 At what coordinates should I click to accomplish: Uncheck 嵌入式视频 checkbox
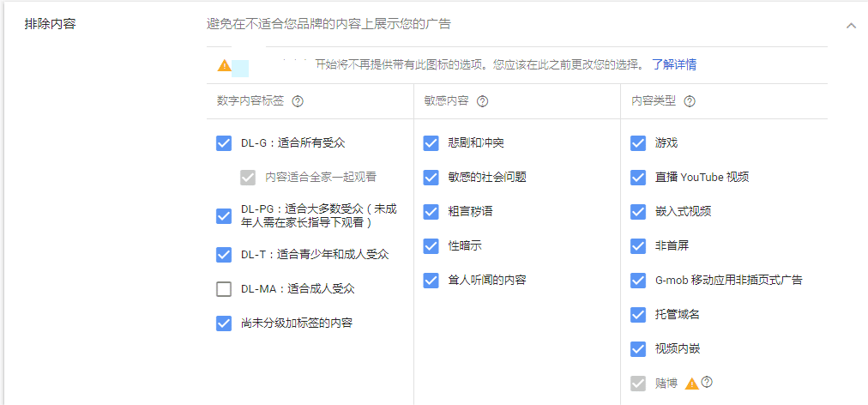coord(638,212)
